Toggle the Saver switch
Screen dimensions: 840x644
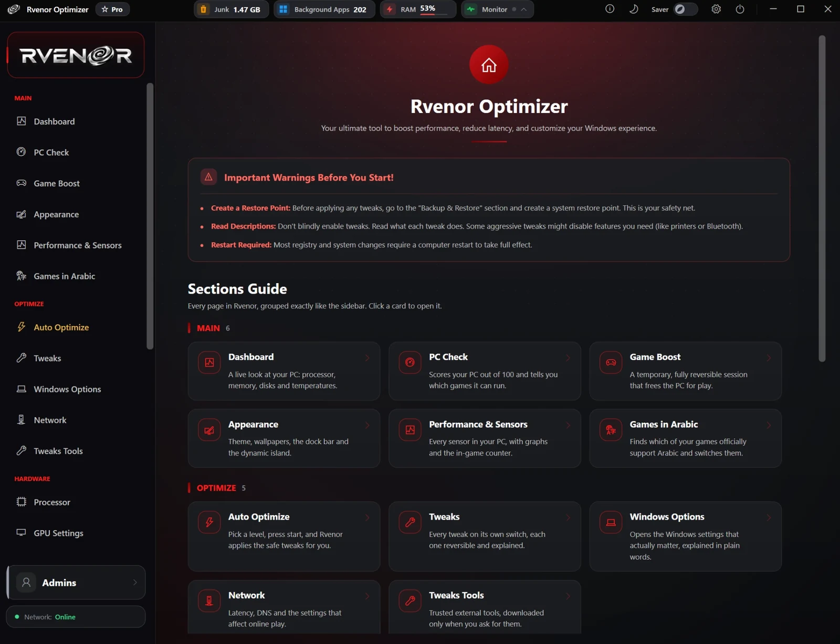tap(685, 9)
